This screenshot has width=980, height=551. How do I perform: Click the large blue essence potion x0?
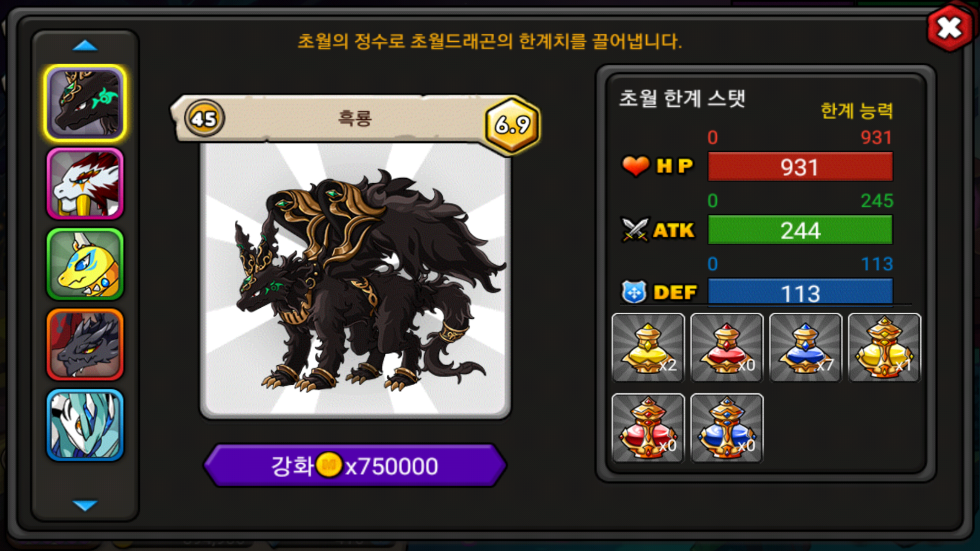tap(727, 428)
